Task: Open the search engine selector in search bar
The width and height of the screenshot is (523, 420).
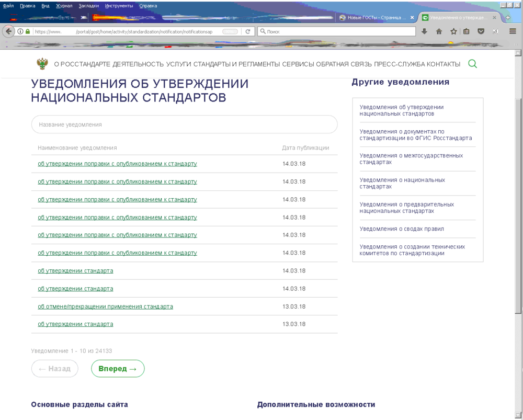Action: [x=263, y=31]
